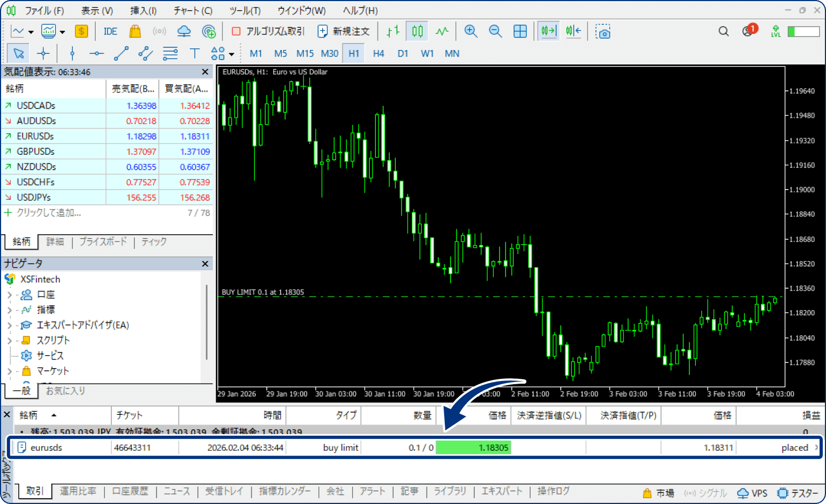Open the チャート (C) menu

tap(193, 11)
